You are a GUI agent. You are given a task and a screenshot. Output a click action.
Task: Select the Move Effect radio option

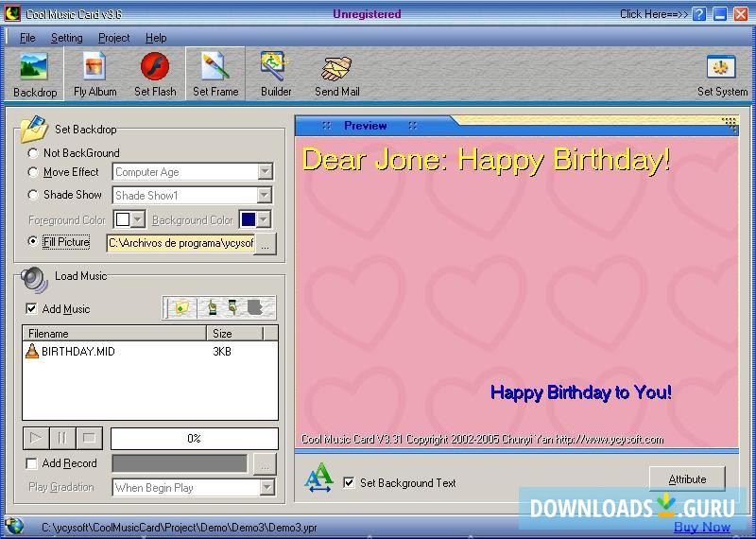(33, 172)
